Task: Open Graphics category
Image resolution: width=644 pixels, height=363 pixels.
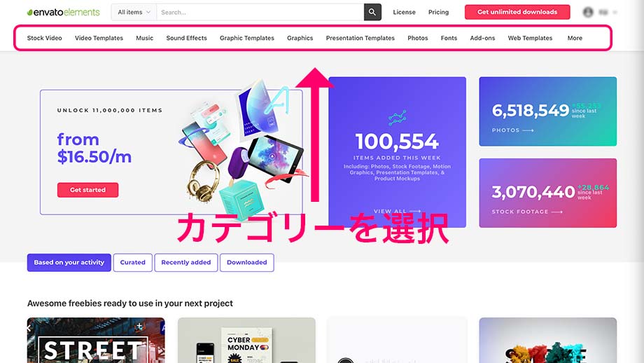Action: tap(300, 38)
